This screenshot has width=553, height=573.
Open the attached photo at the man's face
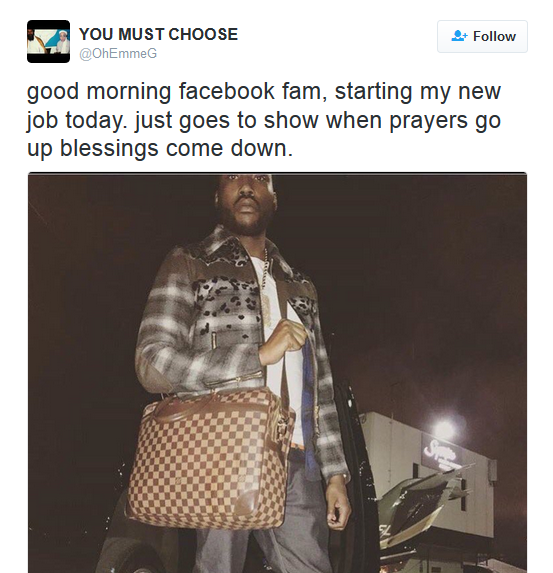coord(245,203)
